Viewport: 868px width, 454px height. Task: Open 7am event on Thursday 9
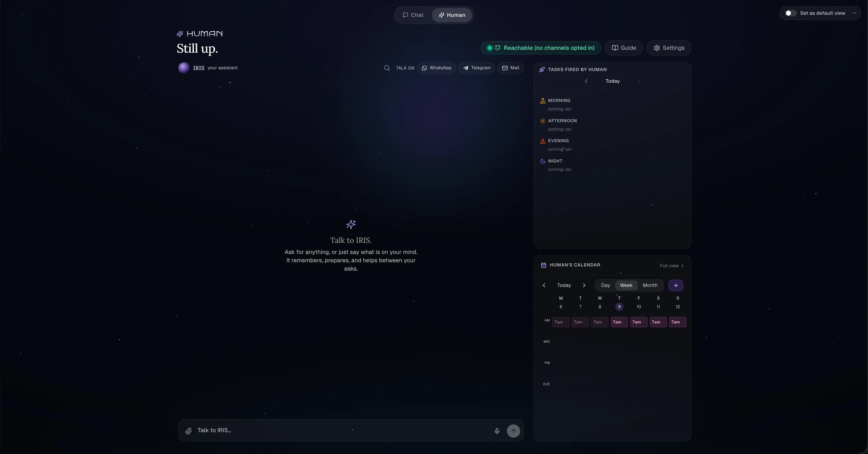[619, 322]
